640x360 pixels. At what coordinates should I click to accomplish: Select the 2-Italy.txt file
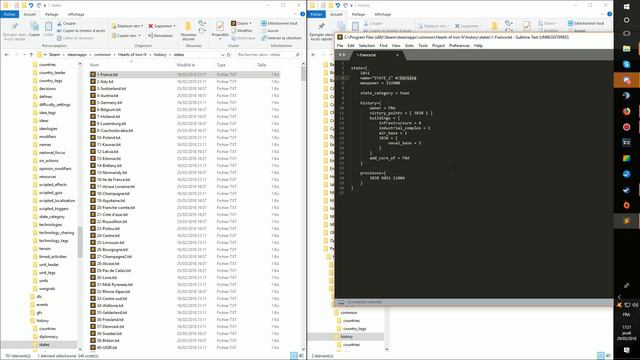184,82
